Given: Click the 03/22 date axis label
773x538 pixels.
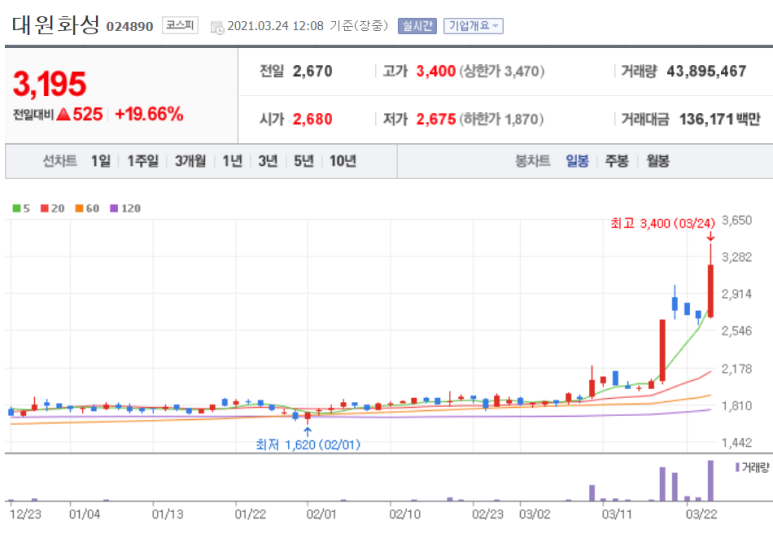Looking at the screenshot, I should (702, 514).
